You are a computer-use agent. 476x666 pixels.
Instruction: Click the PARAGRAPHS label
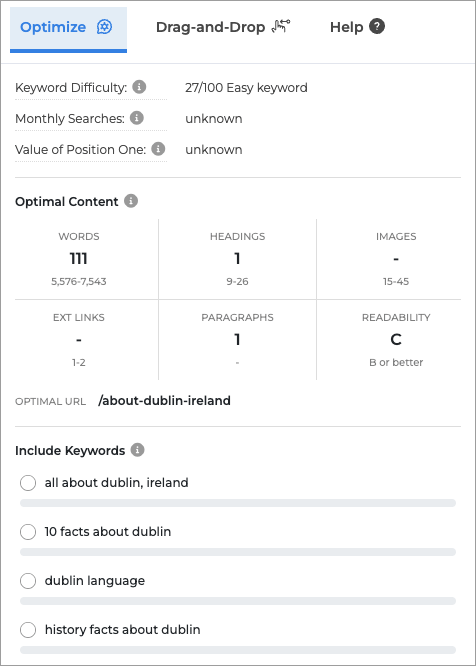point(237,317)
